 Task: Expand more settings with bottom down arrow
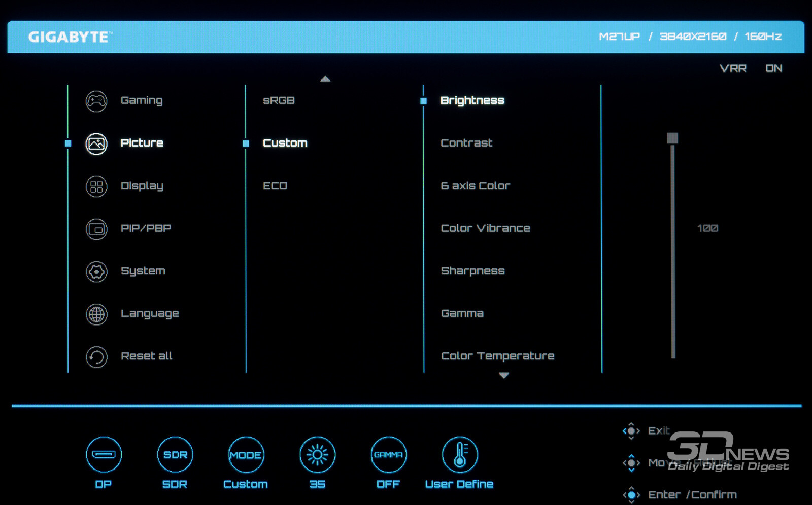pyautogui.click(x=503, y=376)
